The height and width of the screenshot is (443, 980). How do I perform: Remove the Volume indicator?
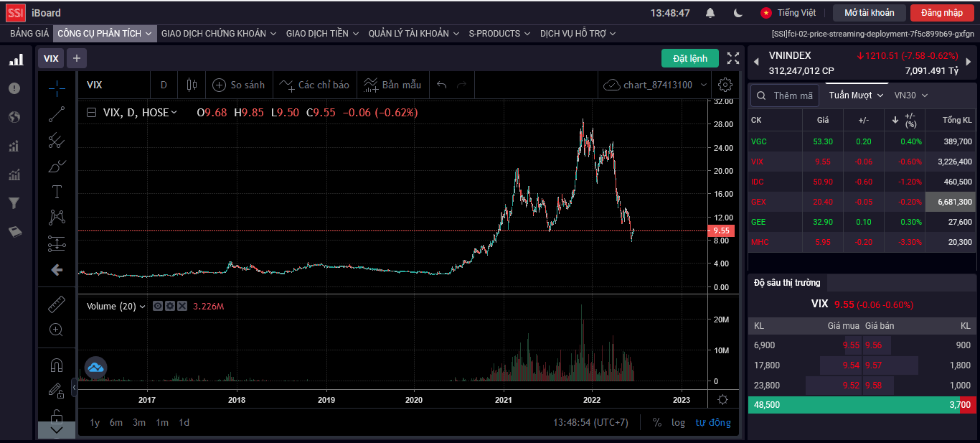click(182, 306)
